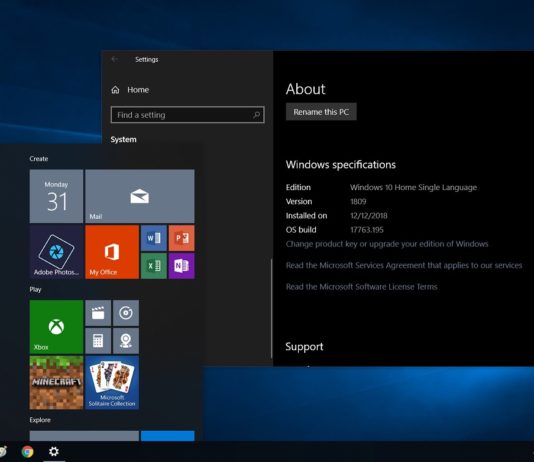Image resolution: width=534 pixels, height=462 pixels.
Task: Launch the Excel tile
Action: [x=154, y=266]
